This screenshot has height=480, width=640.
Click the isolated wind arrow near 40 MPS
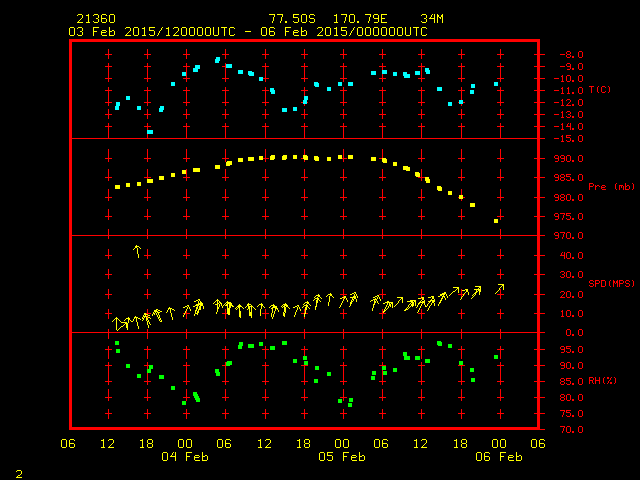tap(138, 250)
